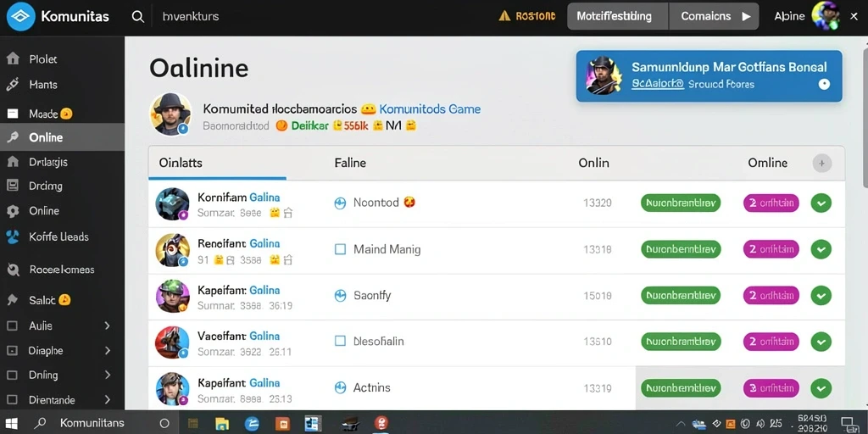868x434 pixels.
Task: Click green check icon in Renoifant Galina row
Action: click(821, 249)
